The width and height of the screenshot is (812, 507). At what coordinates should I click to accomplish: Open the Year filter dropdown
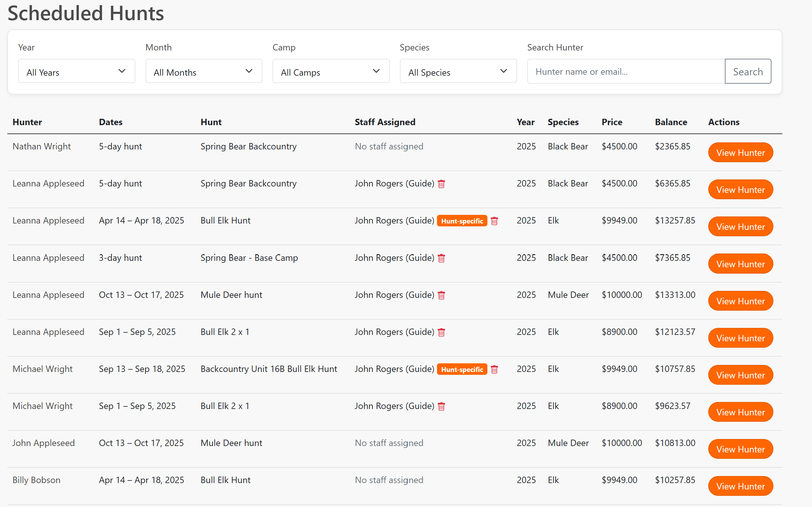point(76,71)
